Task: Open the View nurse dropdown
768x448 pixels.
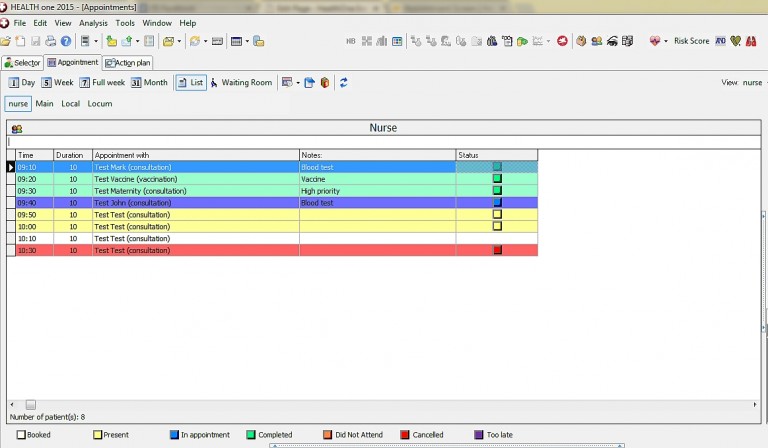Action: click(x=766, y=83)
